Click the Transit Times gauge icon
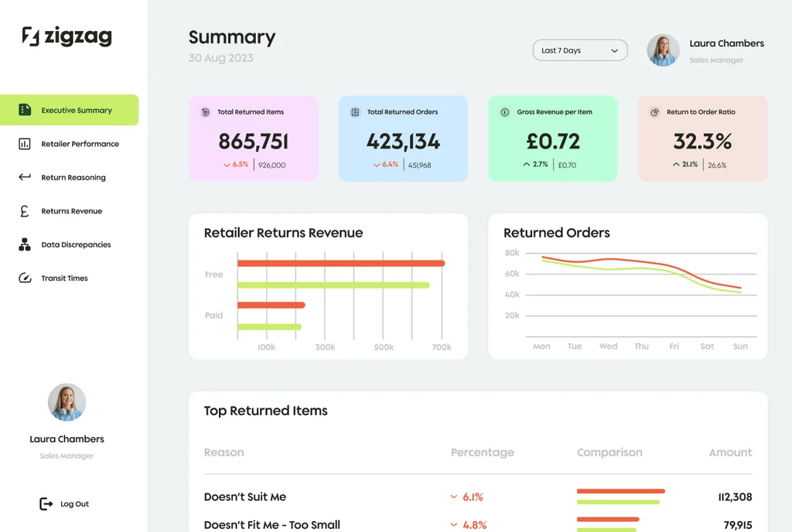Screen dimensions: 792x532 tap(25, 278)
